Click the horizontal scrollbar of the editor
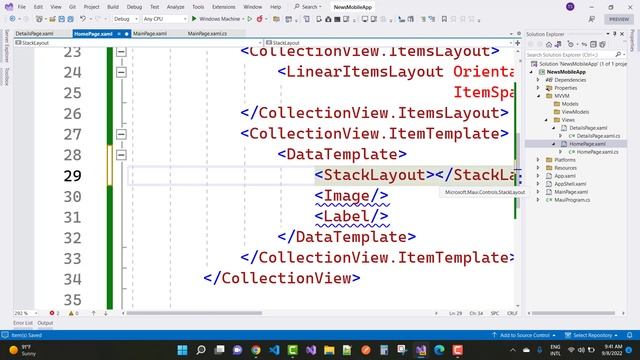Viewport: 640px width, 360px height. pos(194,313)
